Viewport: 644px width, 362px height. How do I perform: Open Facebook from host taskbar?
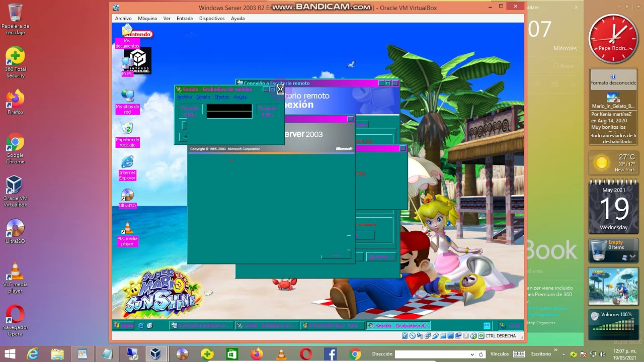coord(330,354)
